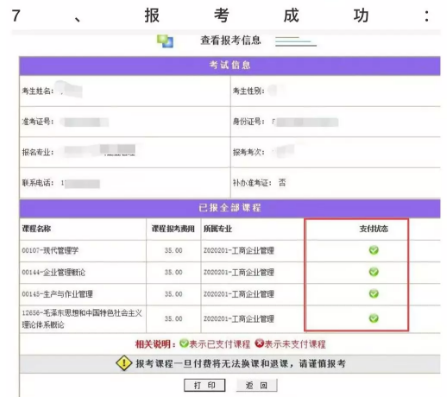Click the 35.00 fee for 现代管理学

click(x=173, y=250)
